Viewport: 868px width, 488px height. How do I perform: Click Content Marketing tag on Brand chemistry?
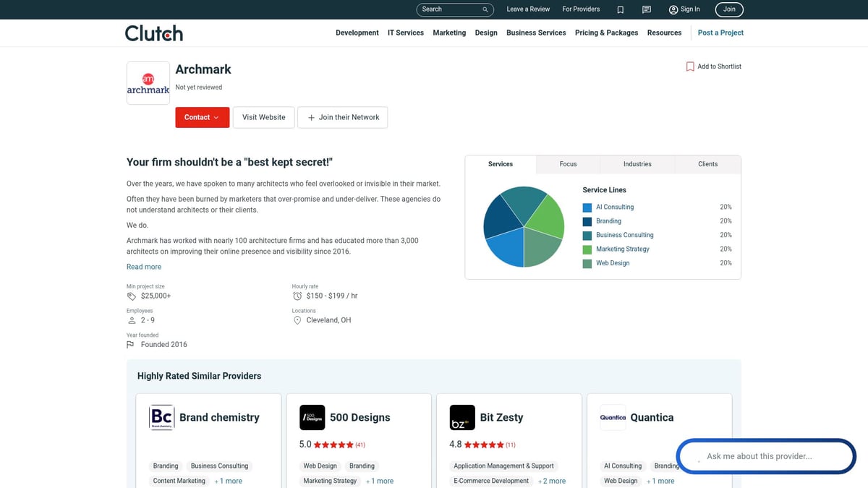coord(179,481)
